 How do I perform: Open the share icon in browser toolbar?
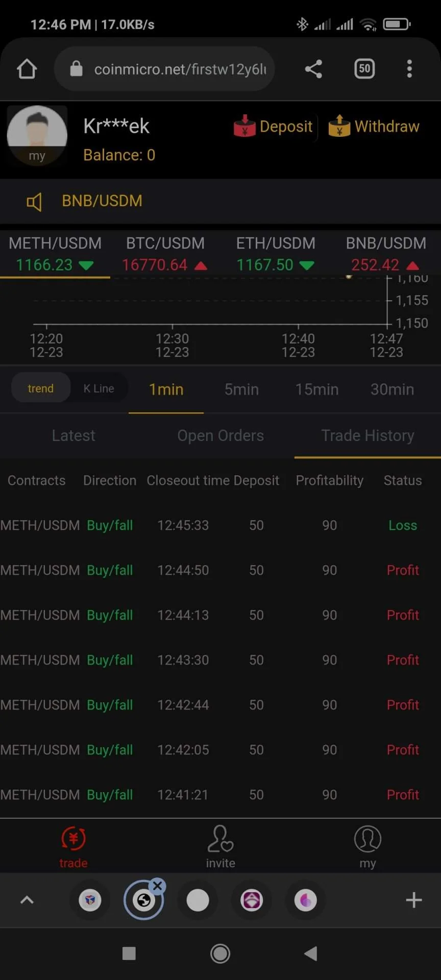pos(313,69)
